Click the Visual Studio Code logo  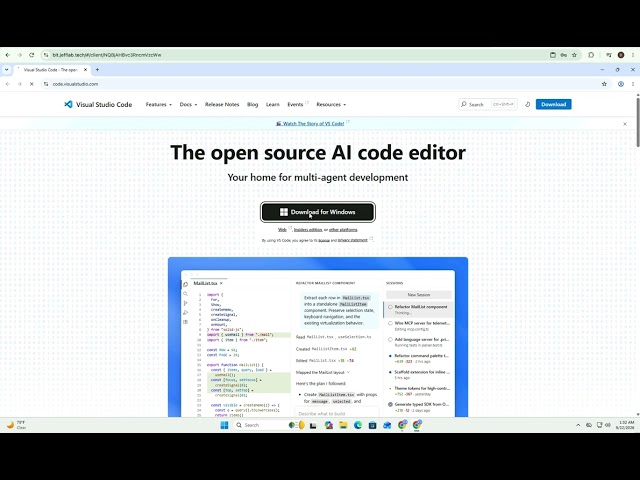coord(98,104)
